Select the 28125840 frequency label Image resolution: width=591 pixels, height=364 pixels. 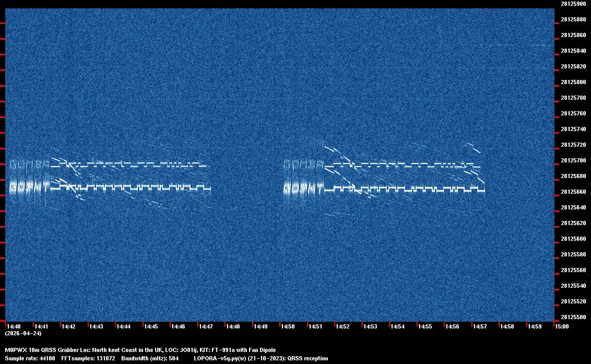click(574, 51)
